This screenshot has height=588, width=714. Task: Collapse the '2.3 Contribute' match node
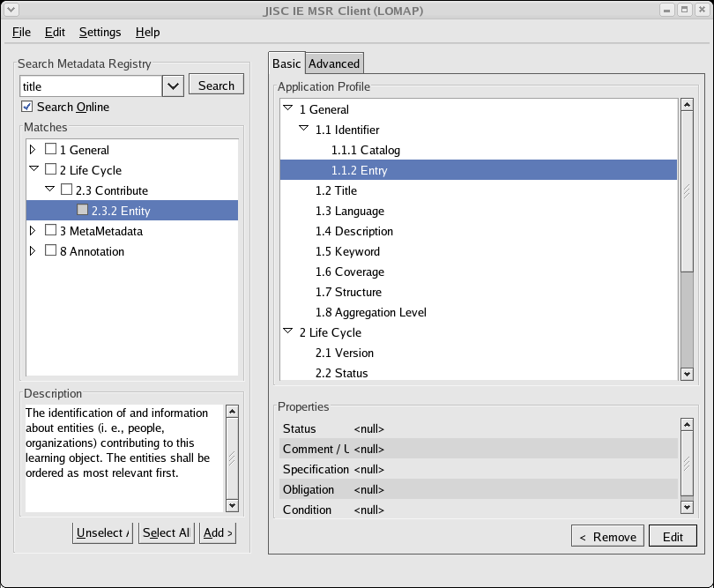click(x=50, y=189)
